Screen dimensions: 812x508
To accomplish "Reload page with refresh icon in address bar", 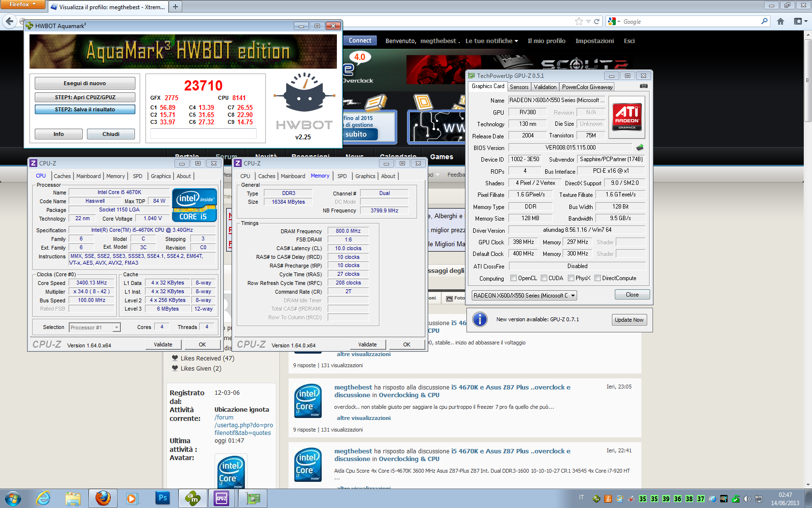I will (596, 21).
